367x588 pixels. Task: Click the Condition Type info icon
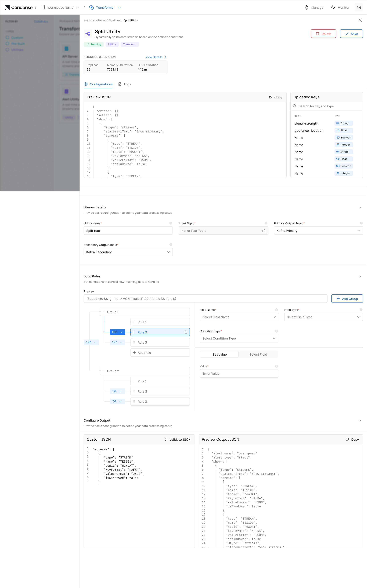point(276,331)
